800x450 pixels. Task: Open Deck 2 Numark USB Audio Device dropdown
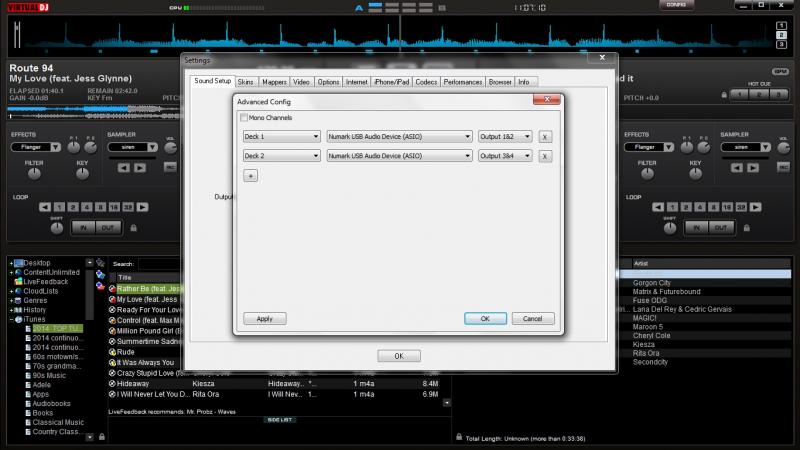pos(399,156)
